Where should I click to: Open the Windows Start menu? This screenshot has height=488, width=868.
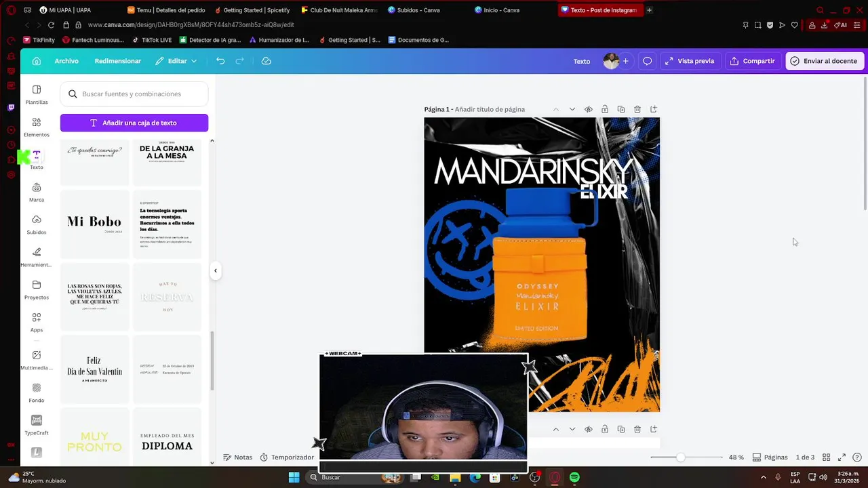(x=294, y=477)
